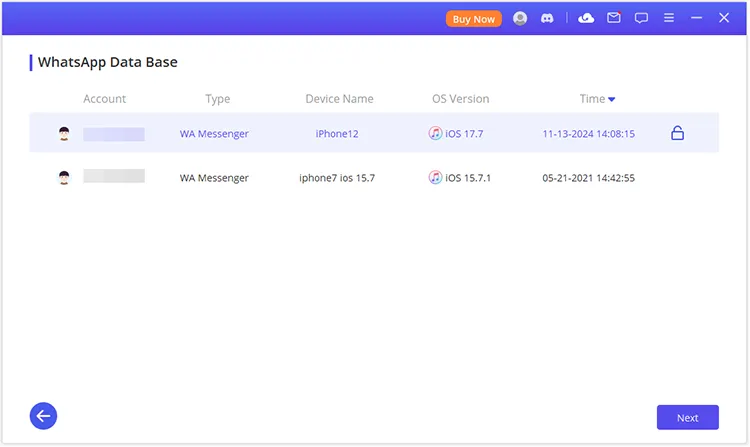Click WA Messenger in the iPhone12 row
This screenshot has width=750, height=447.
pyautogui.click(x=214, y=134)
